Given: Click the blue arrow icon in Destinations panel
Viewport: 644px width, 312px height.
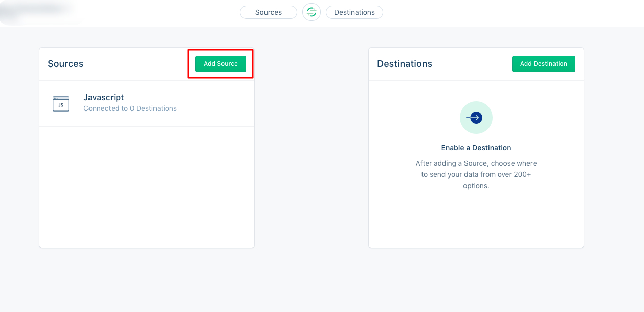Looking at the screenshot, I should coord(476,118).
